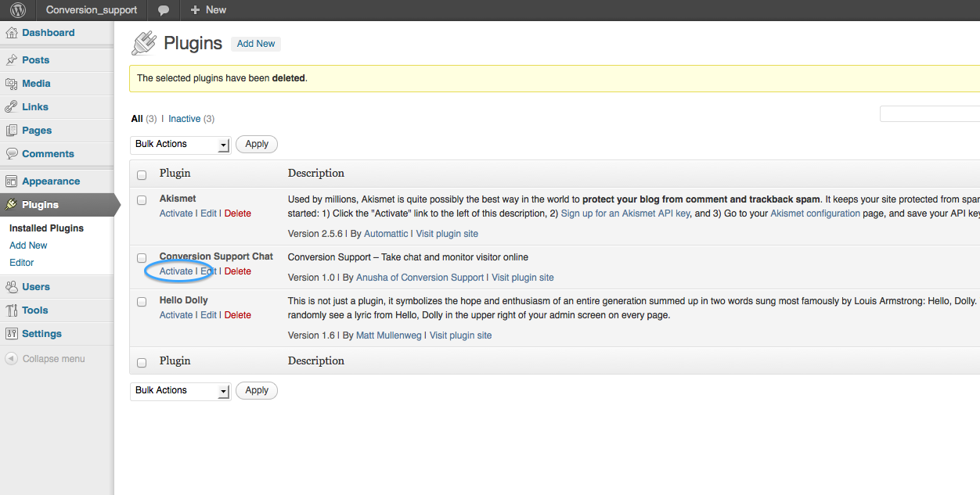Click the Collapse menu arrow icon
Image resolution: width=980 pixels, height=495 pixels.
(12, 359)
